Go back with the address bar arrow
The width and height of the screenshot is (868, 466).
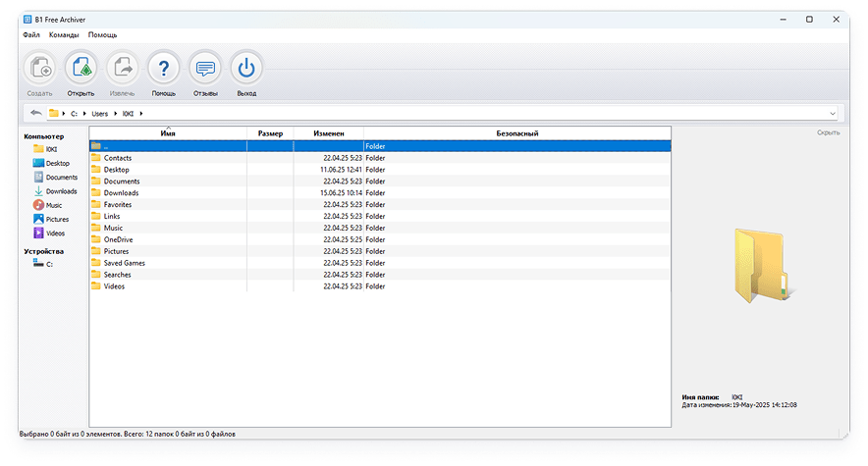tap(36, 113)
